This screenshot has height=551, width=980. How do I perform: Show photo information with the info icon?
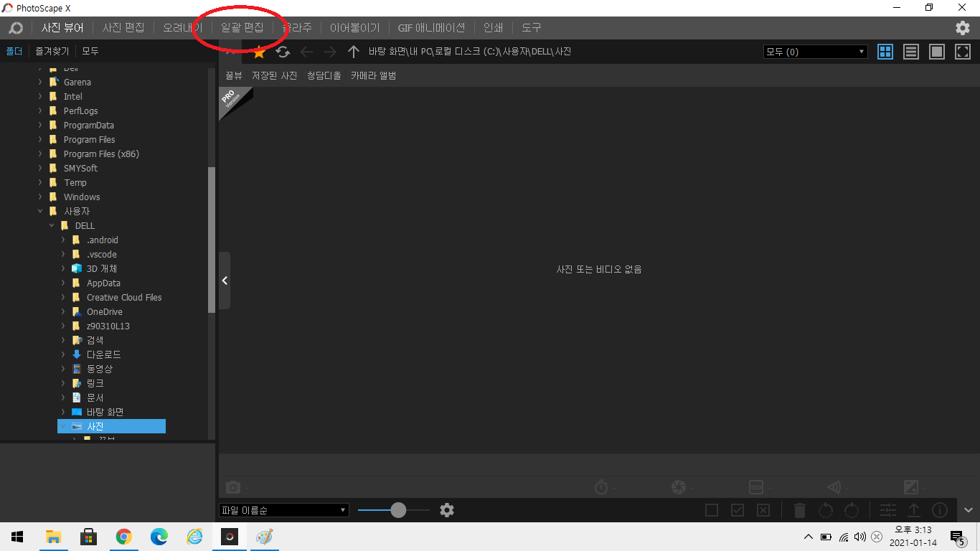pos(940,510)
